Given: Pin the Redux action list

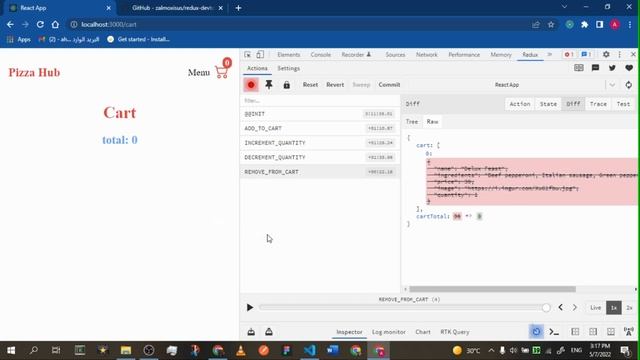Looking at the screenshot, I should 269,85.
